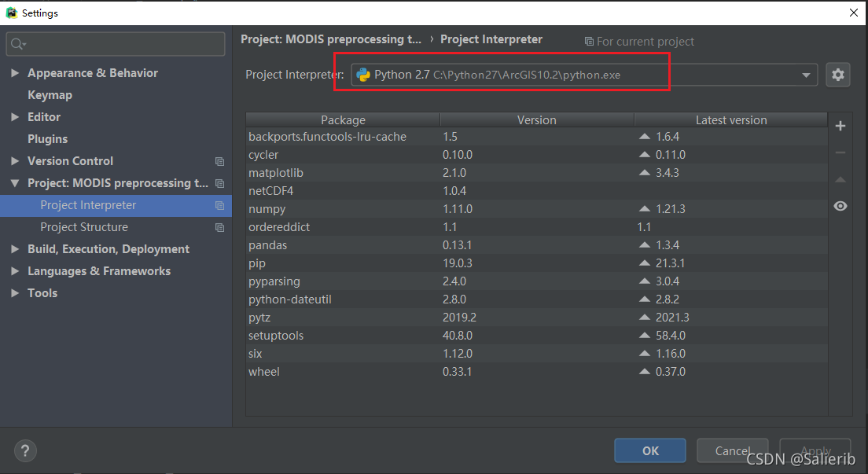Click the OK button

click(650, 450)
